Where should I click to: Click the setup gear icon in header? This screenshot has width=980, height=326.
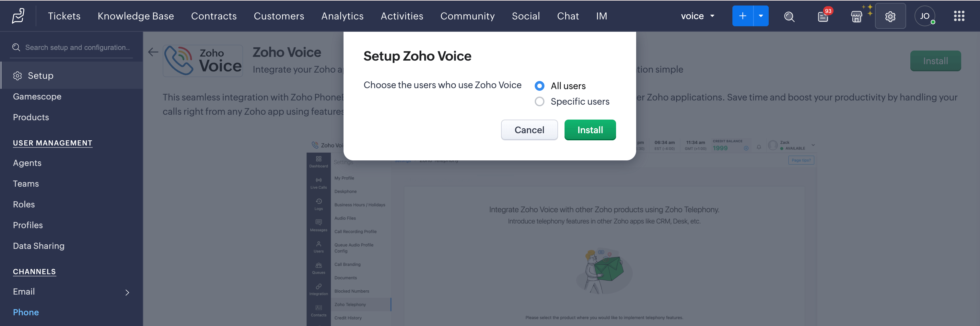[x=890, y=16]
